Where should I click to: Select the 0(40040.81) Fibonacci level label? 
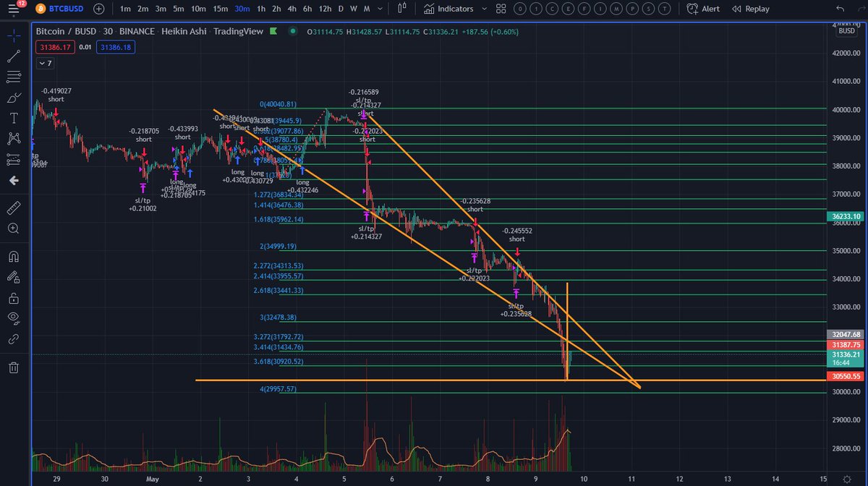pos(278,104)
